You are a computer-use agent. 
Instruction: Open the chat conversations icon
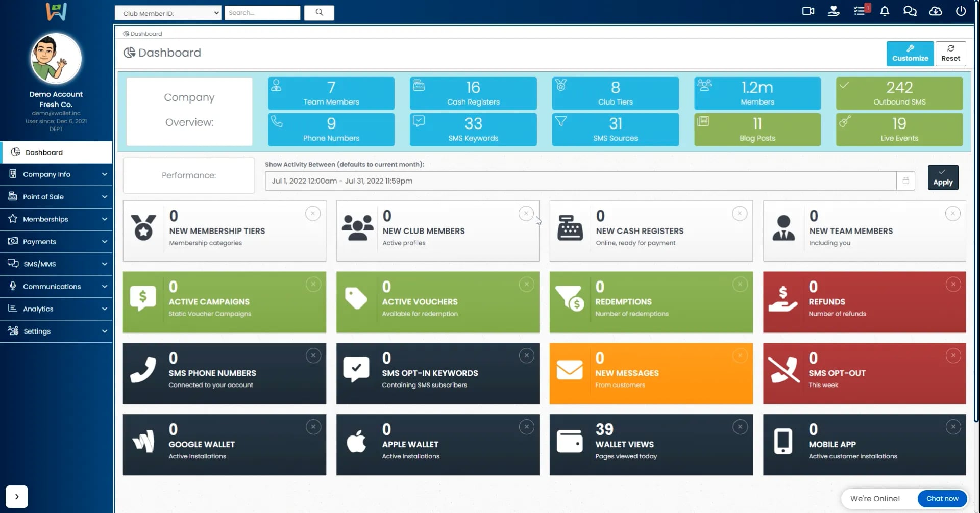pyautogui.click(x=910, y=11)
